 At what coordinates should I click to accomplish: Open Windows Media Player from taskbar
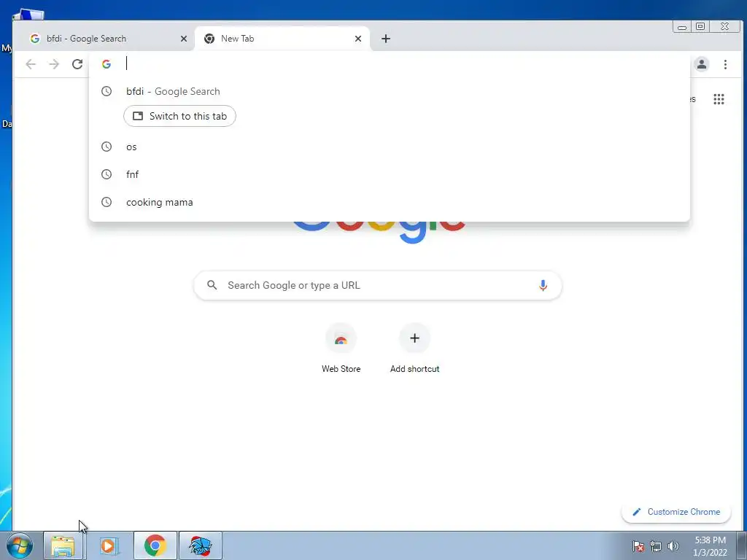[x=109, y=545]
